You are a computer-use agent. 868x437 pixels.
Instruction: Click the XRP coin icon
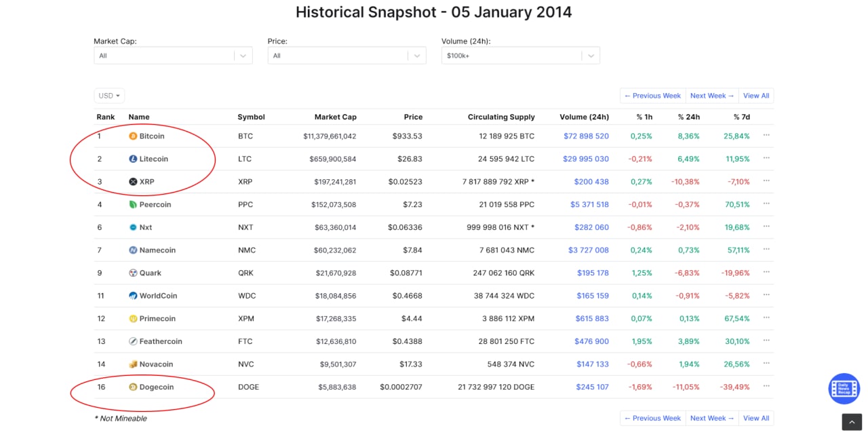[x=133, y=182]
